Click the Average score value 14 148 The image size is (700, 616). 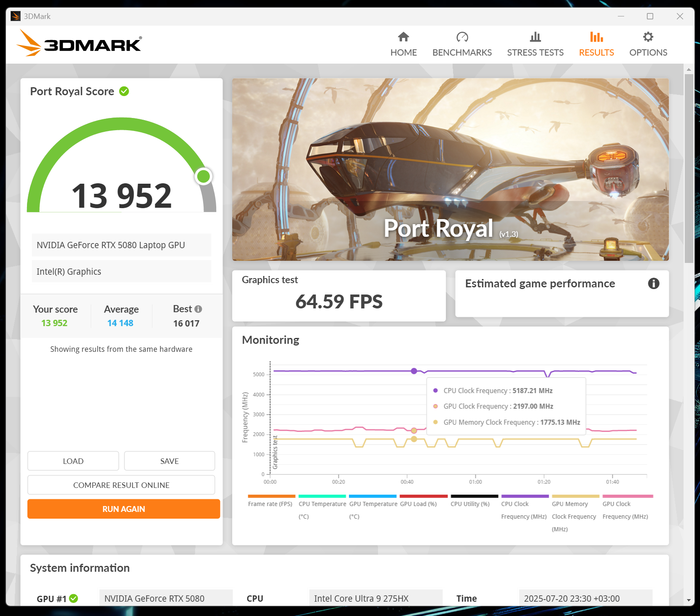(x=120, y=323)
